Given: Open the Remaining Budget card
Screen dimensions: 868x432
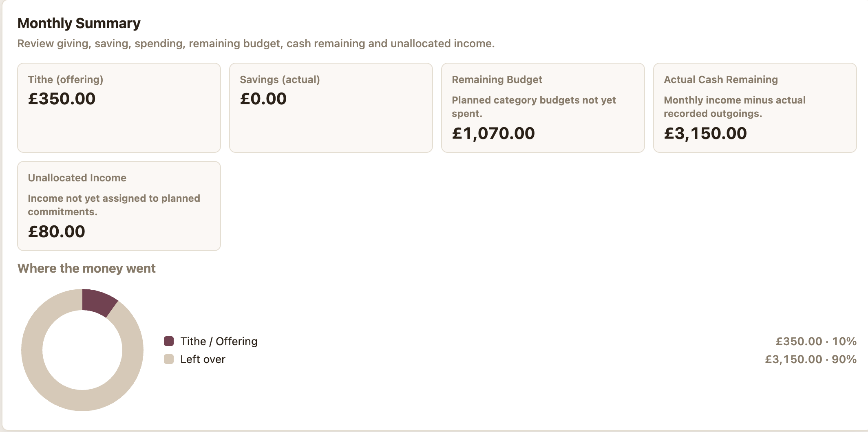Looking at the screenshot, I should coord(543,108).
